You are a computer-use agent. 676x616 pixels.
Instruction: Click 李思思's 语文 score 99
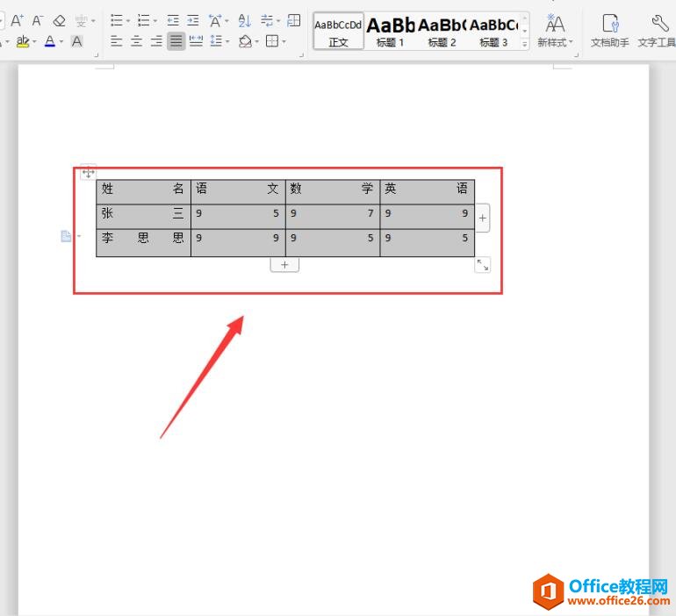pos(239,243)
